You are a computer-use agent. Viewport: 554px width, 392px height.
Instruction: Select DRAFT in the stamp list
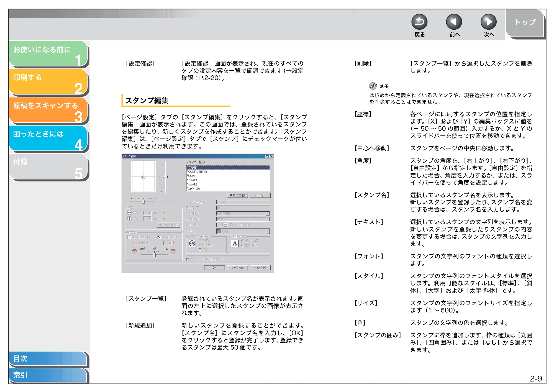(x=228, y=180)
